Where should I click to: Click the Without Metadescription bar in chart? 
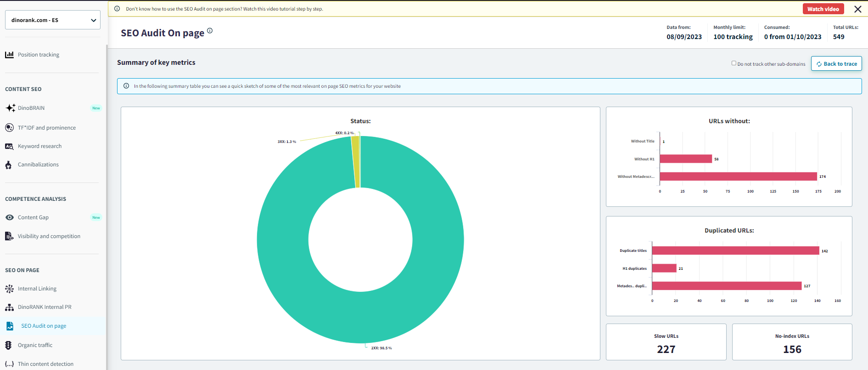(738, 176)
